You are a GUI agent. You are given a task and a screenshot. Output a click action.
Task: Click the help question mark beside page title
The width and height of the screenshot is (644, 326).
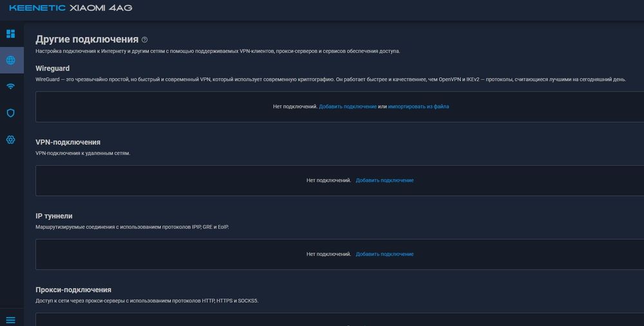(144, 40)
